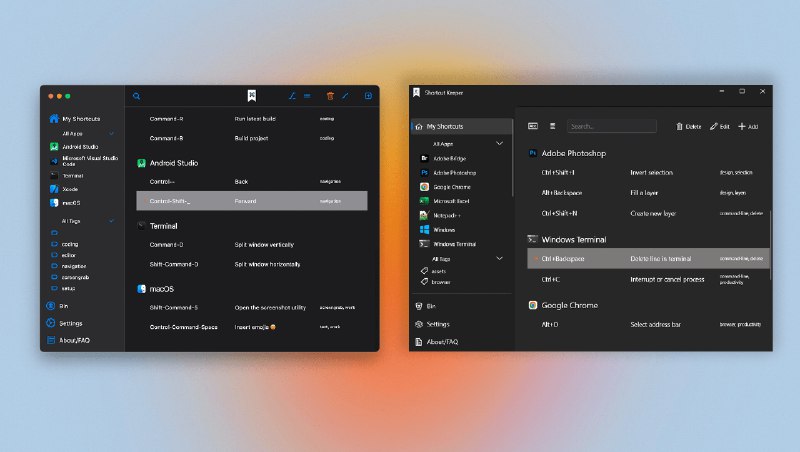Viewport: 800px width, 452px height.
Task: Click the add shortcut plus icon in macOS window
Action: click(x=368, y=96)
